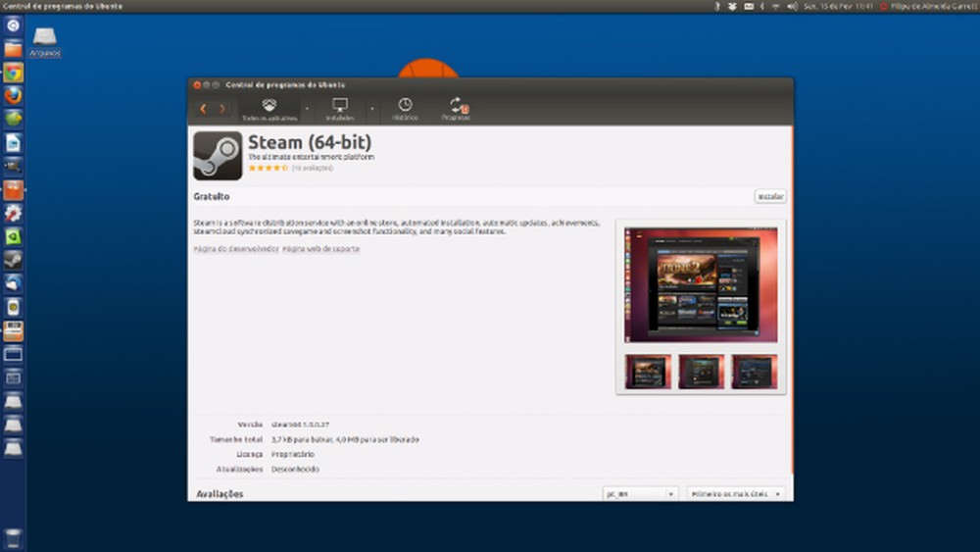Click the Steam application logo
This screenshot has width=980, height=552.
point(218,156)
